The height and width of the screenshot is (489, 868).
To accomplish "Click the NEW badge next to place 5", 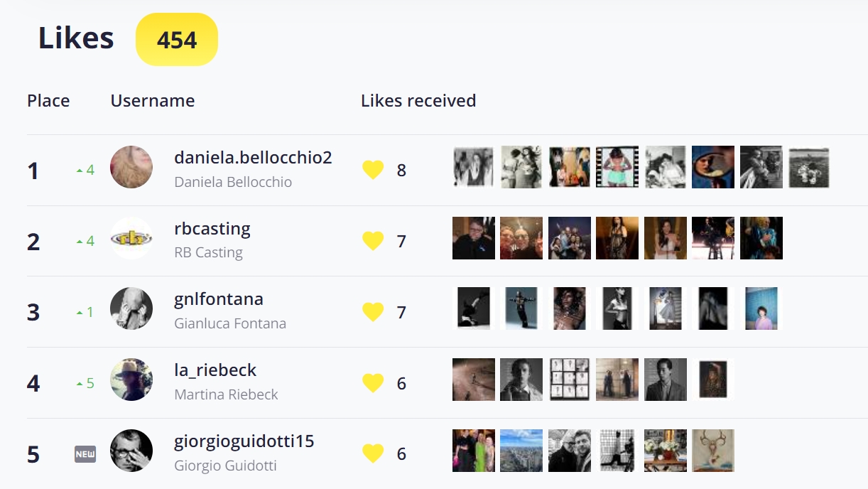I will [85, 454].
